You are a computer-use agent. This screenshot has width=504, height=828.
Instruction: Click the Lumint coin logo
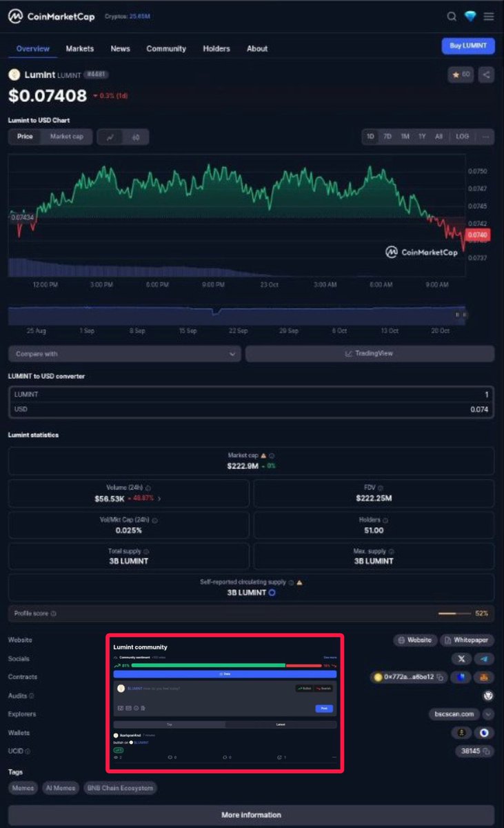coord(14,75)
